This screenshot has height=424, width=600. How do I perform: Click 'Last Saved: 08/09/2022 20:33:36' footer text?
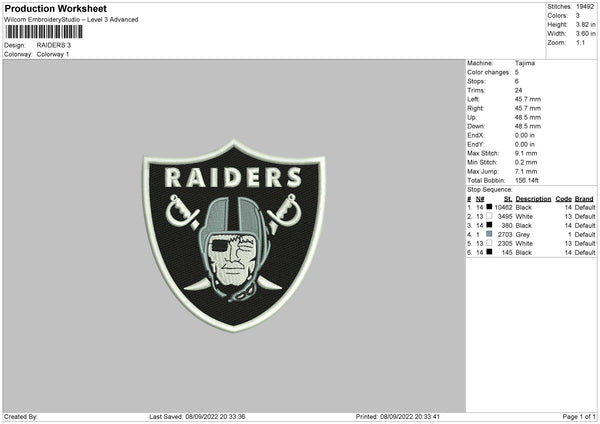[x=197, y=416]
